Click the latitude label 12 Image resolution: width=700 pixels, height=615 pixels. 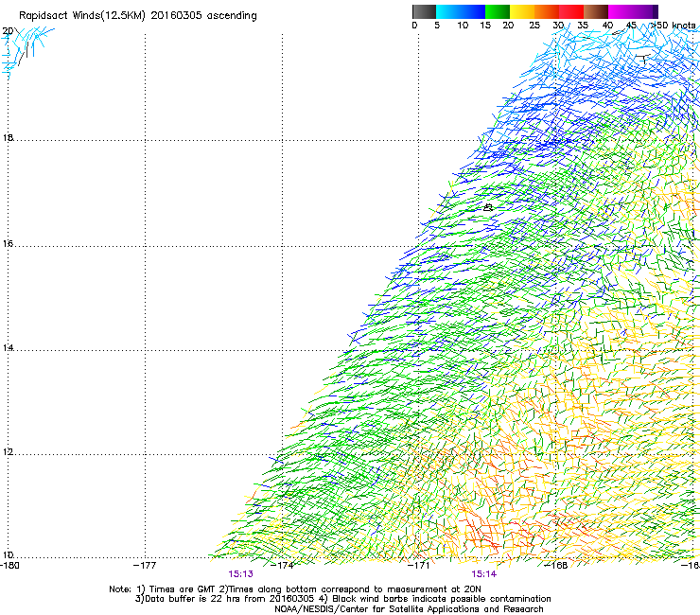click(8, 452)
